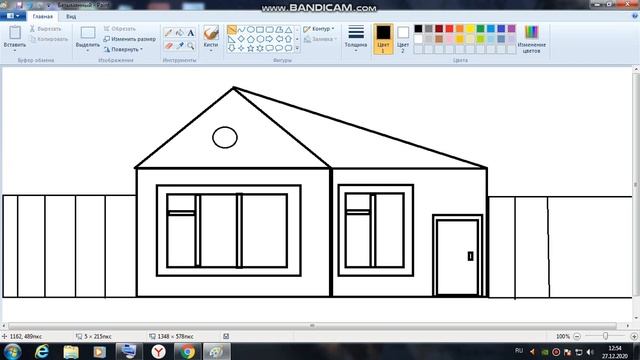640x360 pixels.
Task: Choose the Rectangle shape
Action: [x=260, y=30]
